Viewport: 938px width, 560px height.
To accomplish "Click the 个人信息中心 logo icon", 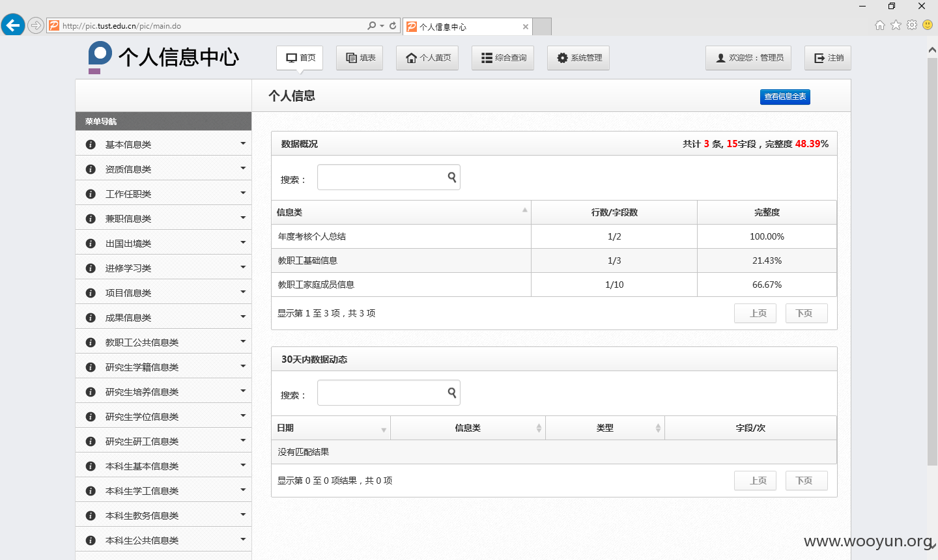I will coord(100,57).
